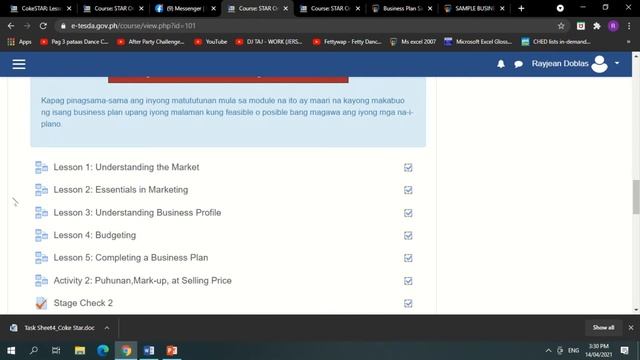Expand the user menu dropdown arrow
The image size is (640, 360).
pyautogui.click(x=617, y=63)
